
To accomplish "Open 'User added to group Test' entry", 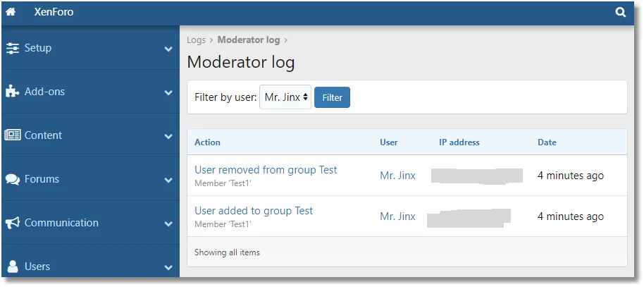I will pyautogui.click(x=254, y=211).
